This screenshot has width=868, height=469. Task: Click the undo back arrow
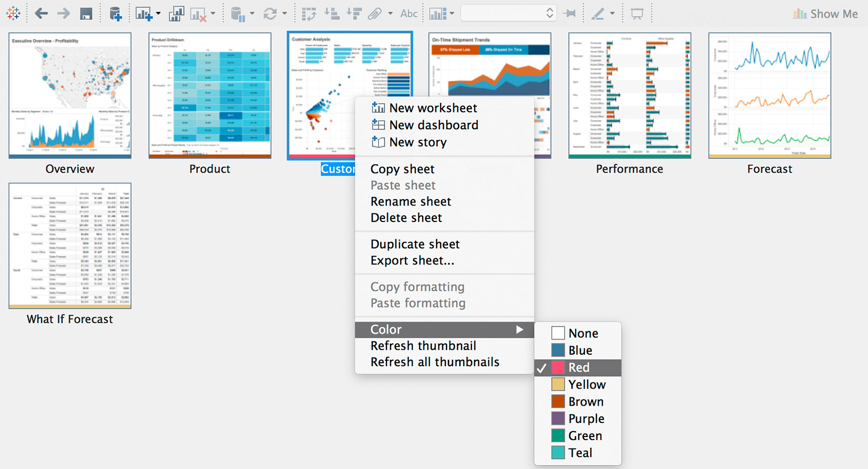pos(41,13)
